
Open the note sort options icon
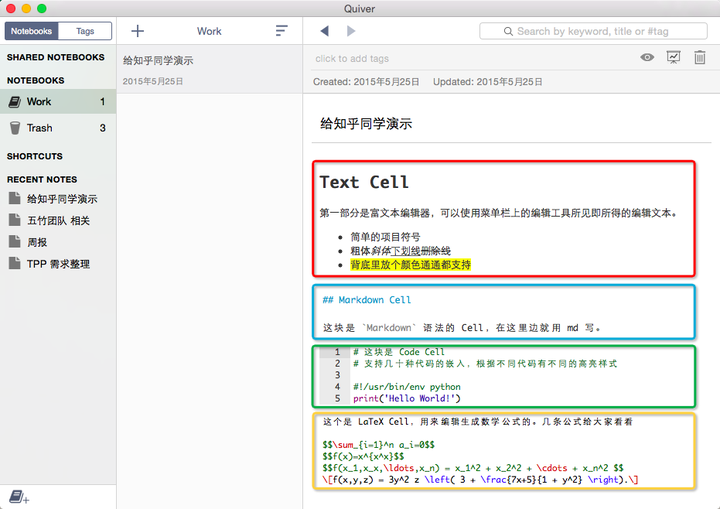click(281, 31)
